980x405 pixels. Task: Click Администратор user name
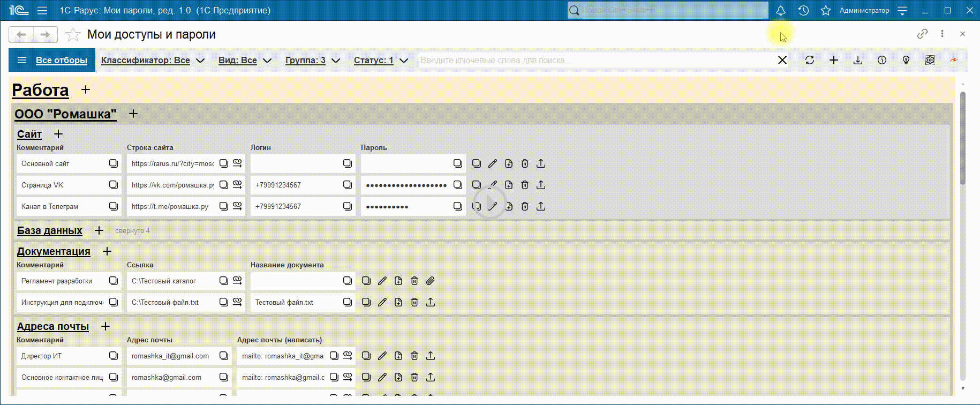pyautogui.click(x=864, y=10)
